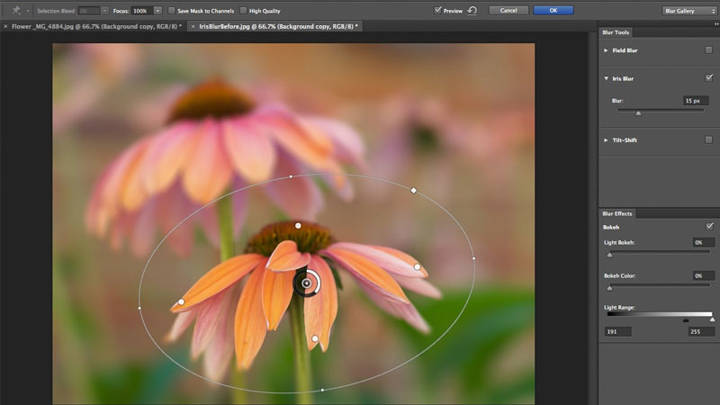Adjust the Light Bokeh slider
The image size is (720, 405).
610,254
